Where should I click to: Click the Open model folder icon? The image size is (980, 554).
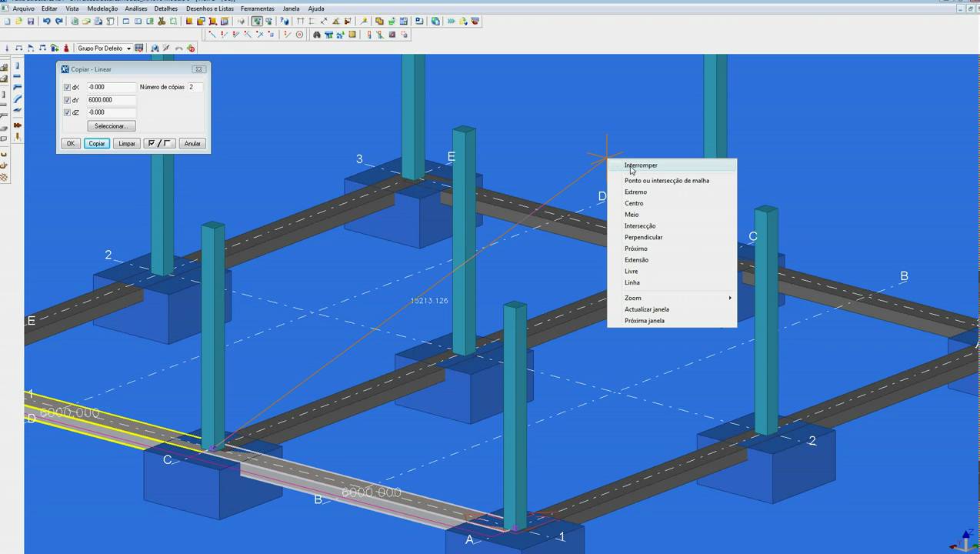[18, 21]
